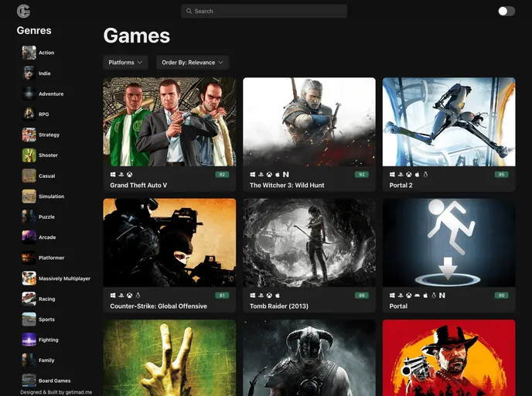The image size is (532, 396).
Task: Click Windows icon on Grand Theft Auto V
Action: (x=113, y=175)
